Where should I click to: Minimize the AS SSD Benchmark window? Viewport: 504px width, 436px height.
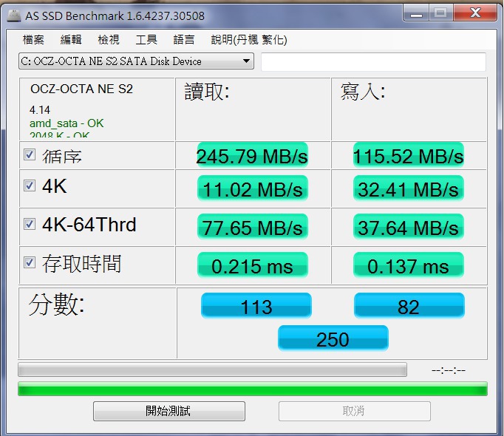pos(416,13)
